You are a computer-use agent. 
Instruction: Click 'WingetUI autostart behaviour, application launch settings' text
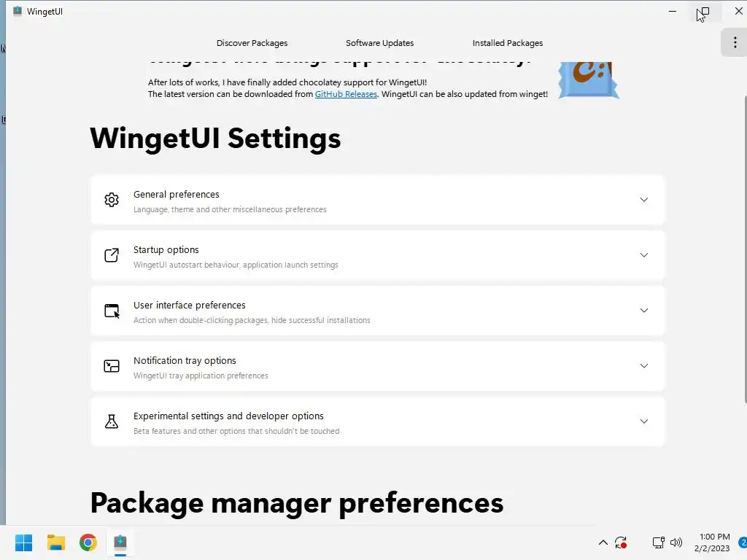[236, 265]
